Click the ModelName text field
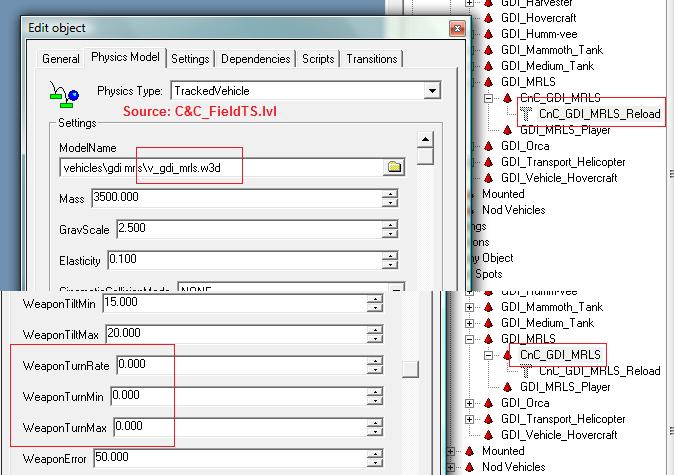This screenshot has height=475, width=674. point(220,167)
